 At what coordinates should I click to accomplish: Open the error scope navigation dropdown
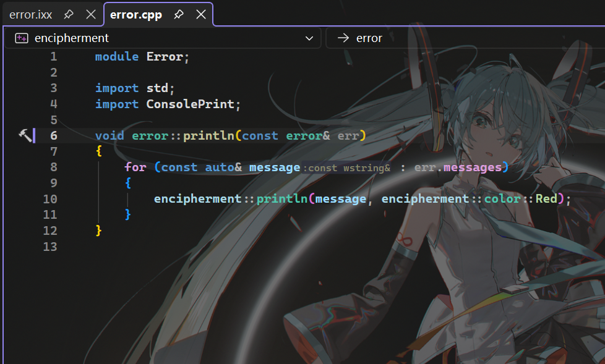click(x=464, y=38)
